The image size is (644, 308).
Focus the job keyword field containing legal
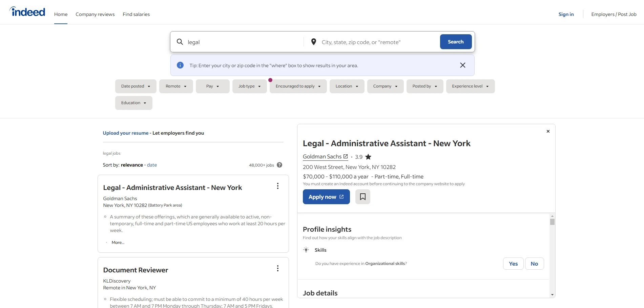point(244,42)
